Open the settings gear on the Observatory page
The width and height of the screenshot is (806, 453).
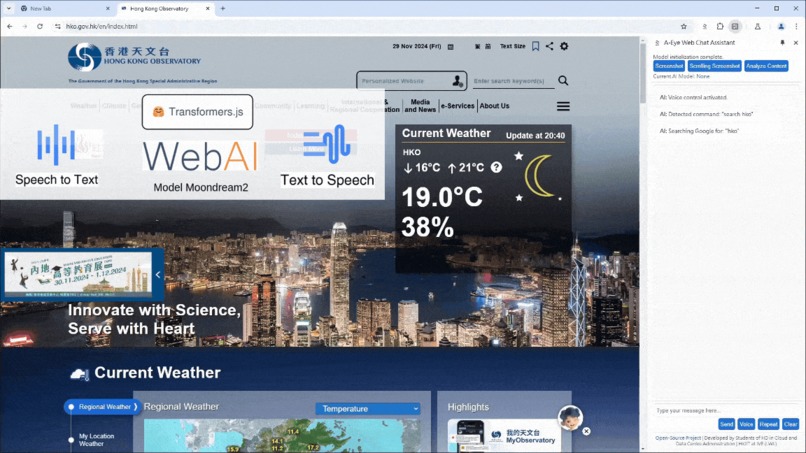(564, 46)
